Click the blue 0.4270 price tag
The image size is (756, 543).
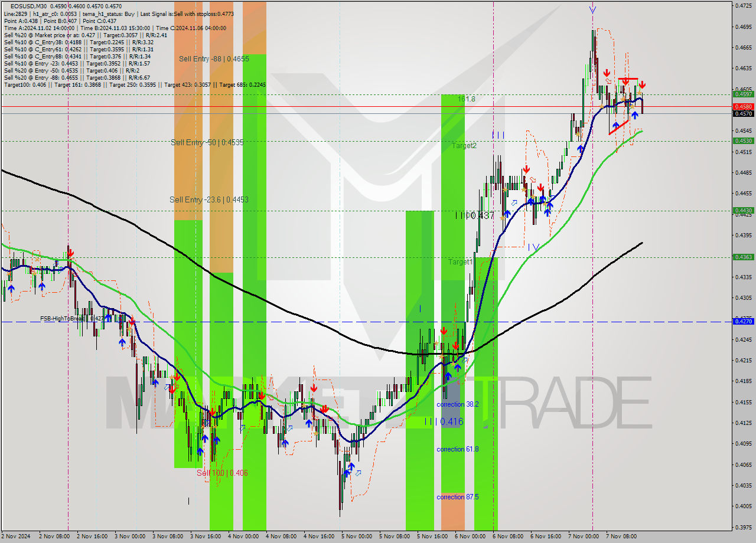point(743,321)
